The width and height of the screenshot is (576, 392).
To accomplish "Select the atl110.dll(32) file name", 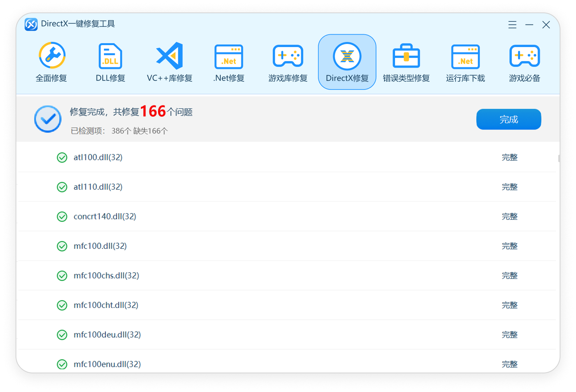I will (x=98, y=187).
